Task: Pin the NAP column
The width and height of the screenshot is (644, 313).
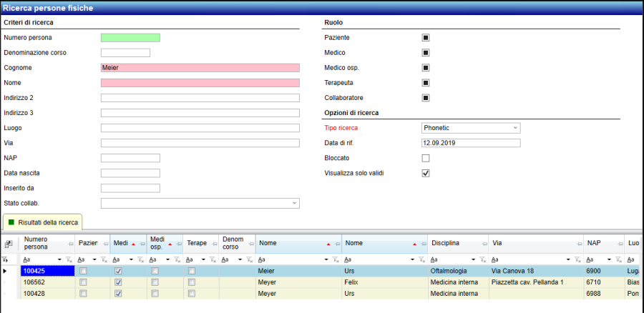Action: coord(618,244)
